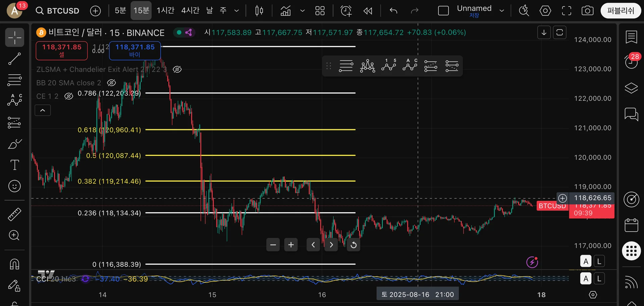This screenshot has height=306, width=644.
Task: Toggle visibility of the CE 1 2 indicator
Action: 69,97
